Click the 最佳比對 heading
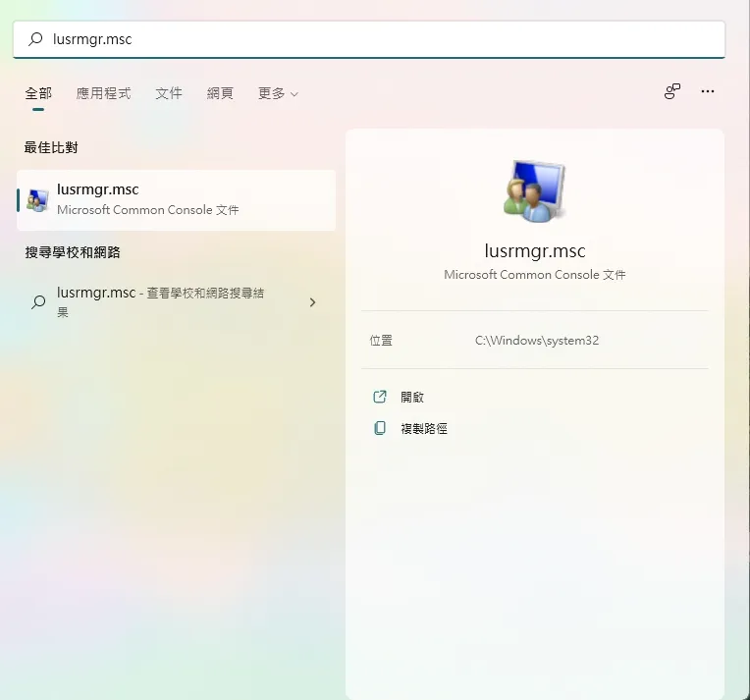The width and height of the screenshot is (750, 700). pyautogui.click(x=51, y=147)
